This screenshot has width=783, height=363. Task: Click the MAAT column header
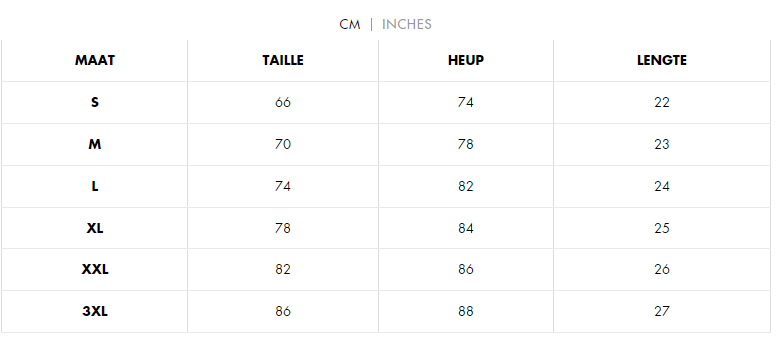[95, 60]
